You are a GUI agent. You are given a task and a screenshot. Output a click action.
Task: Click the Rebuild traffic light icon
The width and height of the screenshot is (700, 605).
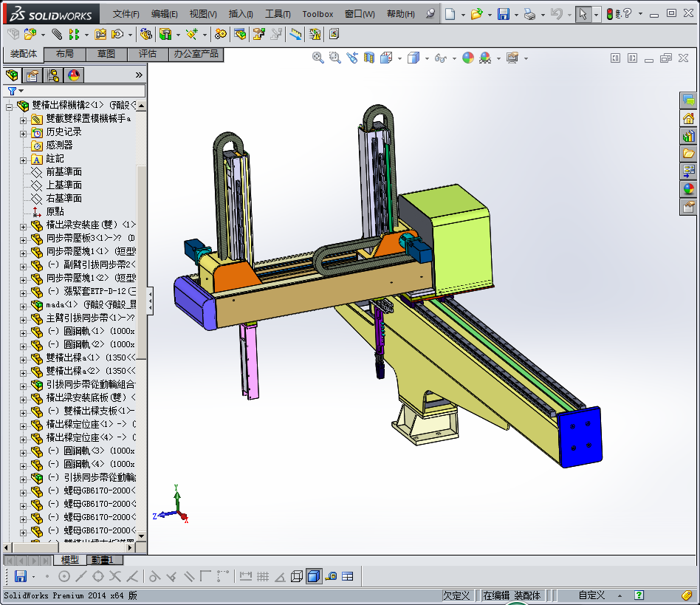click(609, 14)
